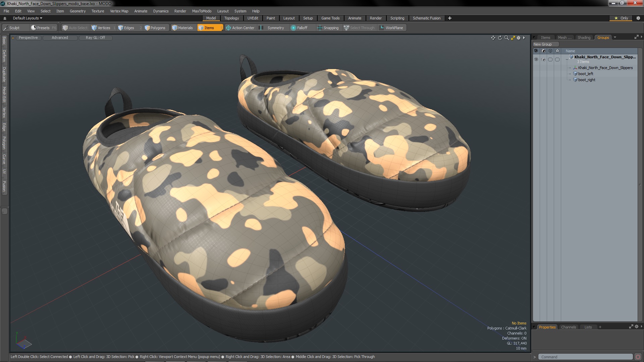This screenshot has width=644, height=362.
Task: Open the Mesh Edit vertical sidebar tab
Action: pyautogui.click(x=4, y=95)
